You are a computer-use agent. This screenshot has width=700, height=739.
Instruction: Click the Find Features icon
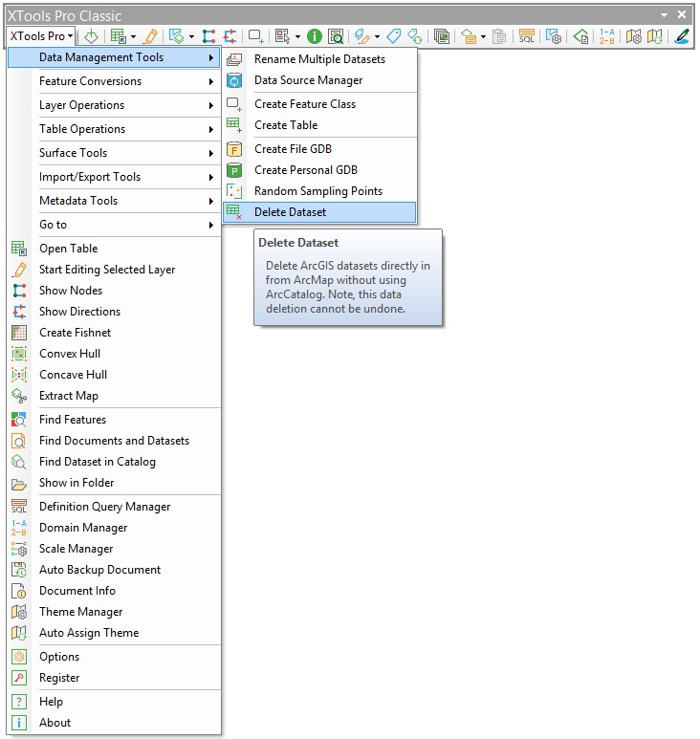coord(19,420)
